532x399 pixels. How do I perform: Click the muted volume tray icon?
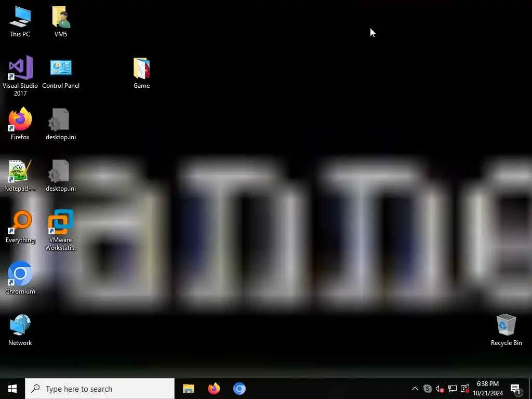pyautogui.click(x=440, y=389)
